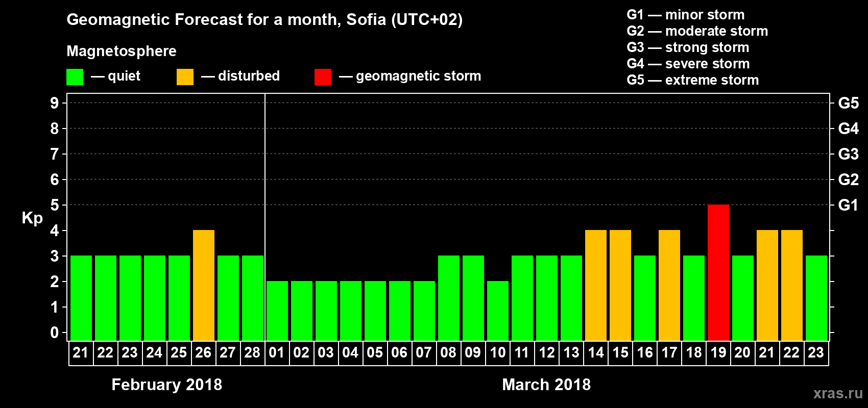Click the G4 right axis label
The height and width of the screenshot is (408, 868).
(x=848, y=129)
